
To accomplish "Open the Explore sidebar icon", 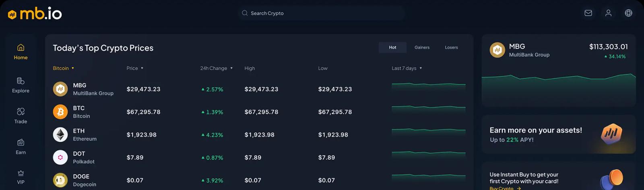I will (21, 85).
